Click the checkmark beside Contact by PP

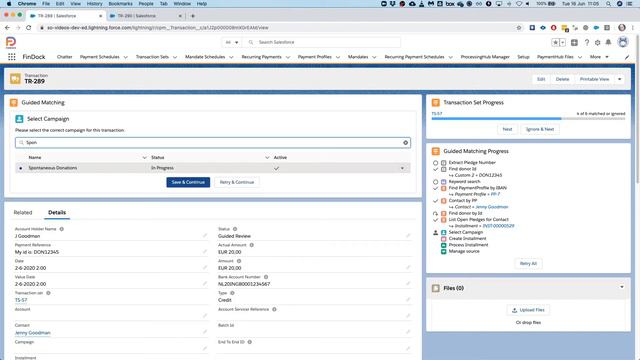435,201
